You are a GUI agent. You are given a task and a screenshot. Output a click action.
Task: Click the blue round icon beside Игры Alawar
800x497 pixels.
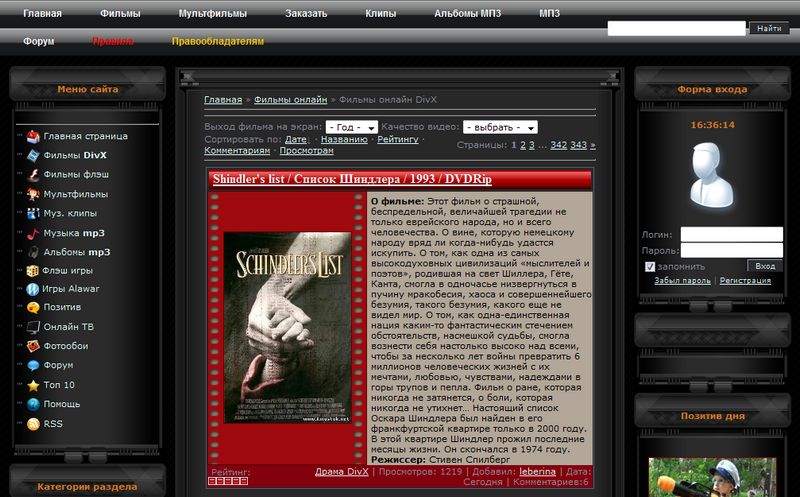[33, 289]
